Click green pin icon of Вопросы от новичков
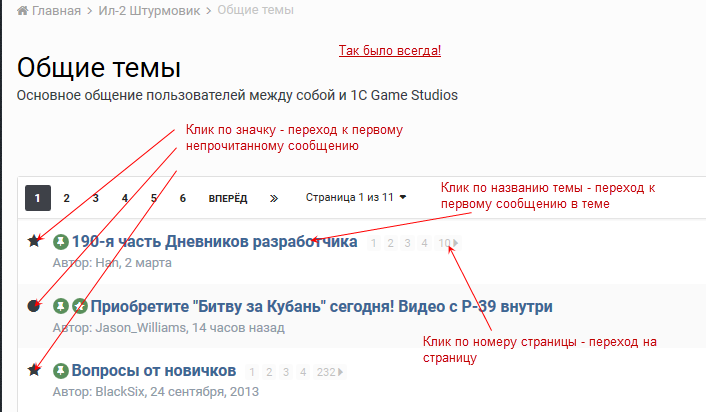This screenshot has height=412, width=706. [x=61, y=371]
